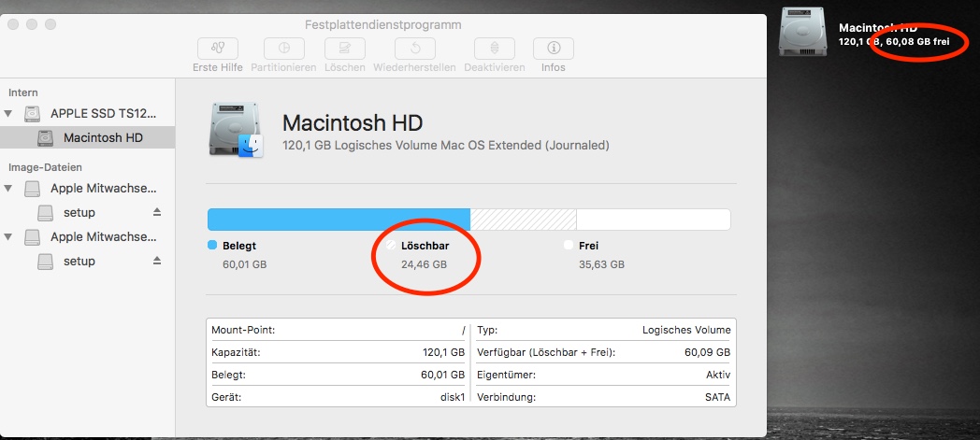Click the Partitionieren toolbar icon
Image resolution: width=980 pixels, height=440 pixels.
[283, 48]
